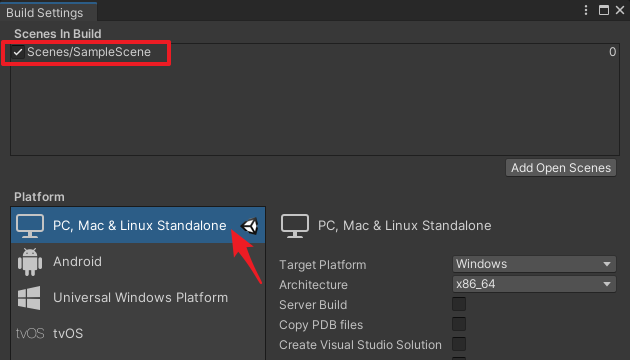Enable Create Visual Studio Solution checkbox
The image size is (630, 360).
pos(459,344)
